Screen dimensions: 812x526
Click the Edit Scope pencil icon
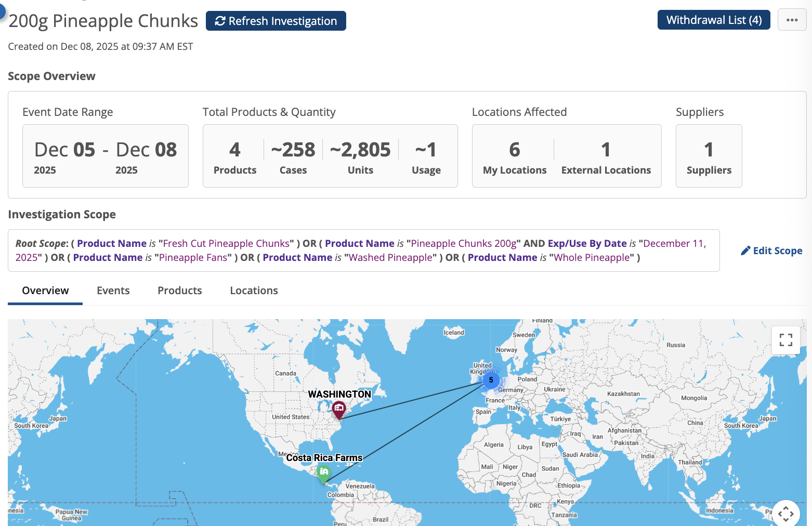(745, 251)
